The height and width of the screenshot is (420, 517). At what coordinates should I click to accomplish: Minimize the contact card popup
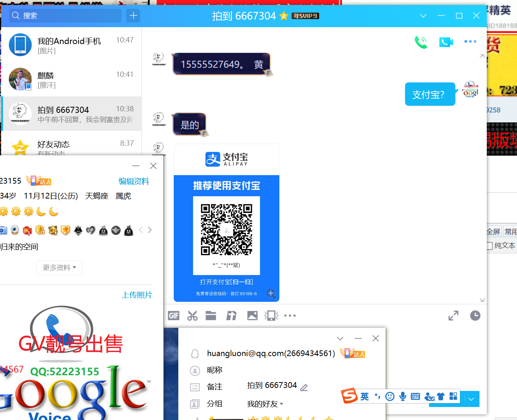pyautogui.click(x=358, y=339)
